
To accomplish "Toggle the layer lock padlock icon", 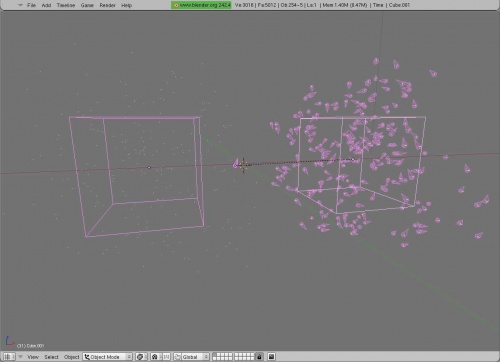I will click(259, 357).
